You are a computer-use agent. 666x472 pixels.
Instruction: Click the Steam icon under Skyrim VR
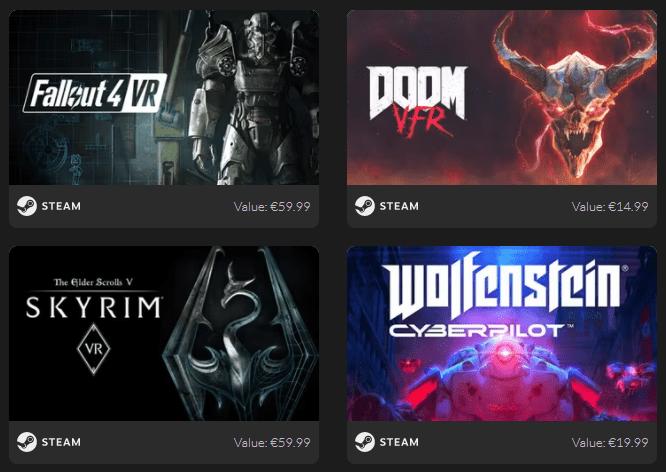click(x=27, y=442)
